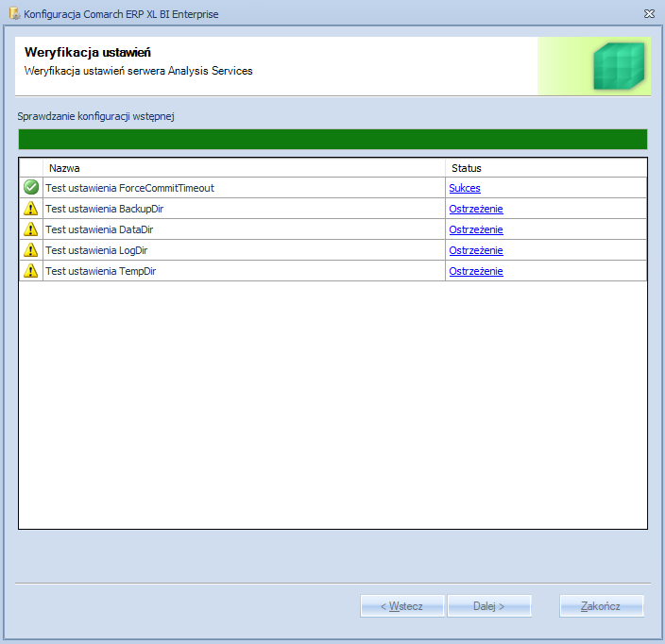
Task: Select row Test ustawienia ForceCommitTimeout
Action: [332, 187]
